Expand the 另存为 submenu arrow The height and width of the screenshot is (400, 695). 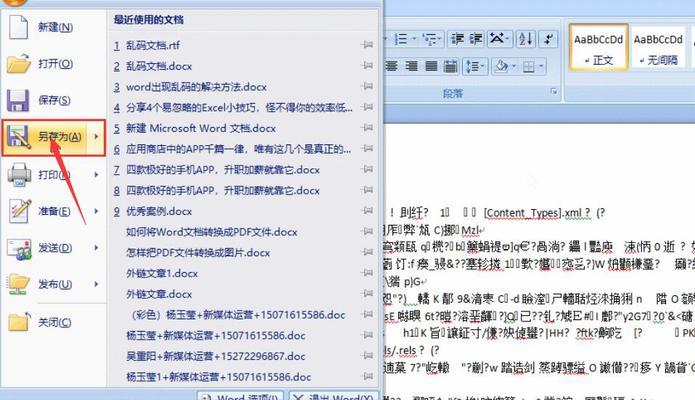tap(96, 137)
